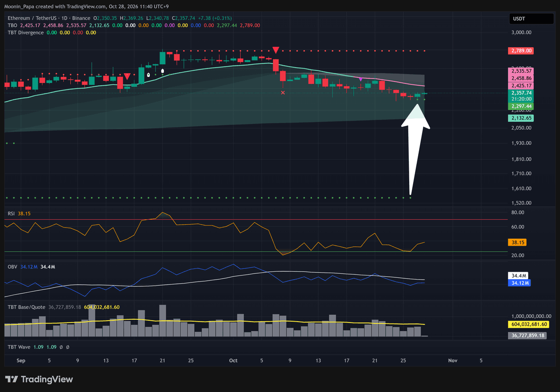The height and width of the screenshot is (392, 560).
Task: Click the 1,930.00 price axis value
Action: pos(521,143)
